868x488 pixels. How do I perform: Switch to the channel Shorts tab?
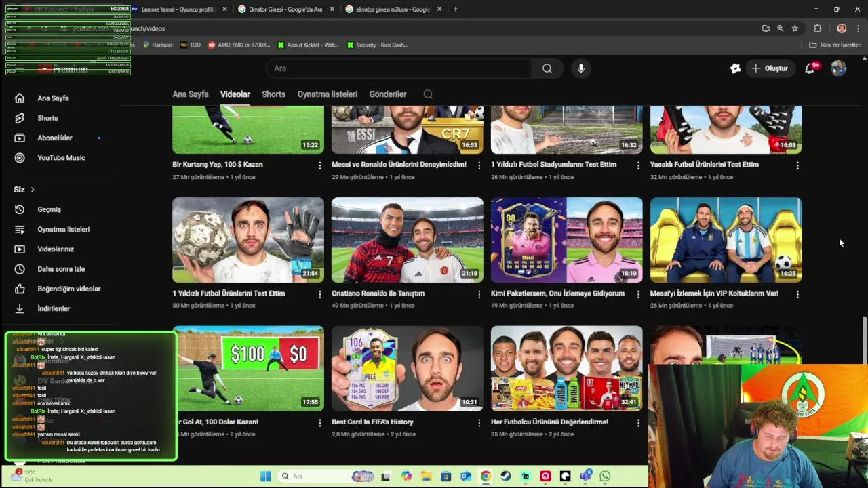click(273, 94)
